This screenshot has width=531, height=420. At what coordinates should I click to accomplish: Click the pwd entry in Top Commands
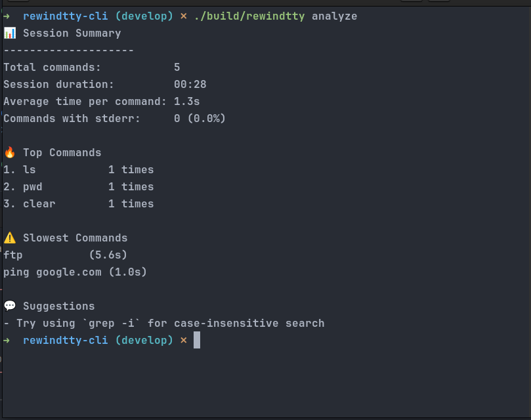(x=32, y=186)
